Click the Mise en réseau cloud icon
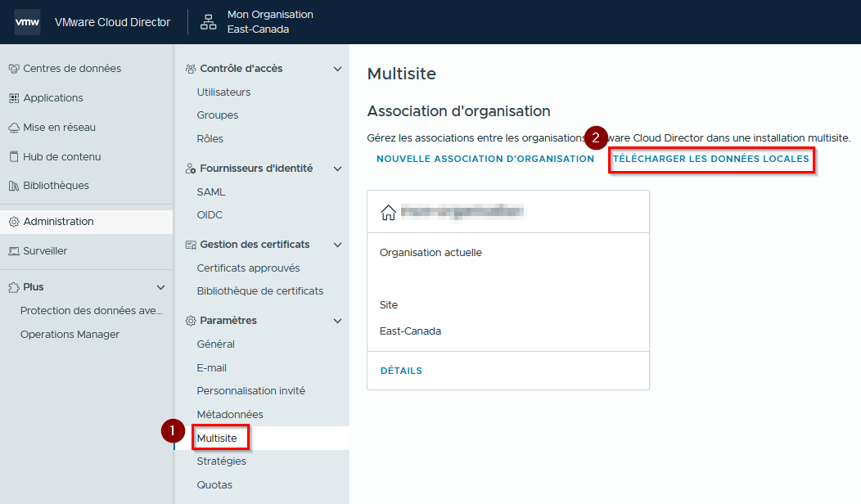The width and height of the screenshot is (861, 504). click(x=14, y=128)
